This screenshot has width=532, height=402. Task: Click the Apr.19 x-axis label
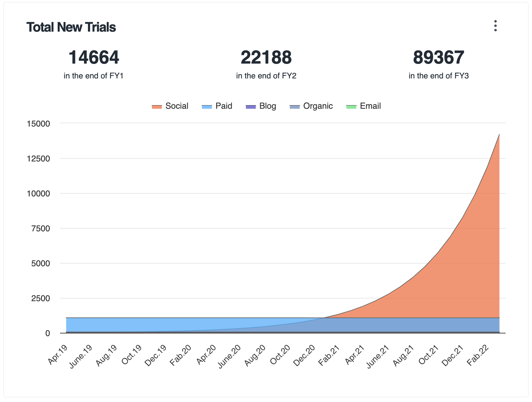click(58, 355)
